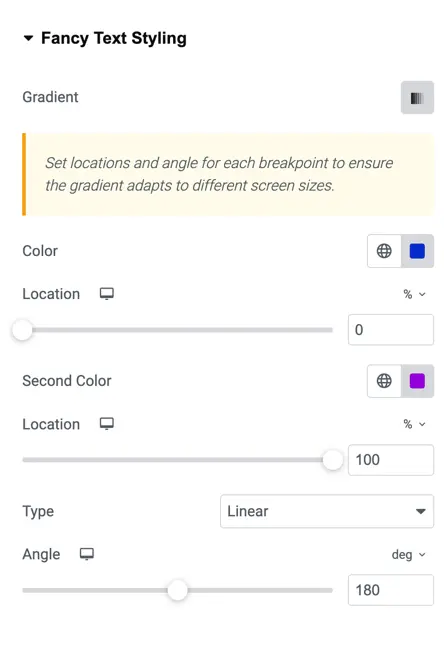This screenshot has height=647, width=444.
Task: Open the Type dropdown showing Linear
Action: pos(327,511)
